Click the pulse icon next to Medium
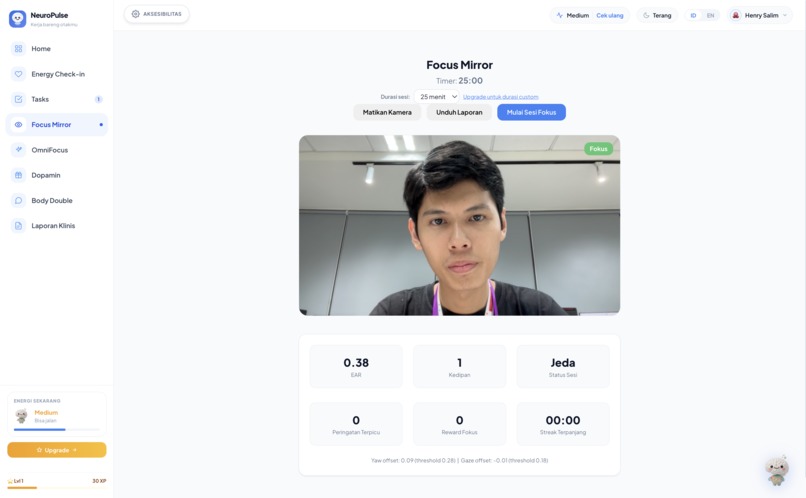This screenshot has width=806, height=498. coord(560,15)
